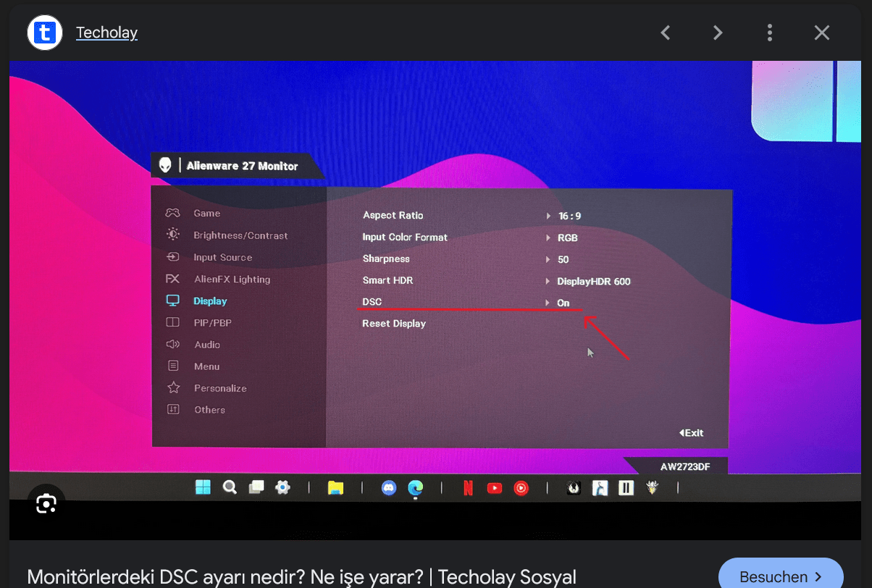Open Netflix from the taskbar
Screen dimensions: 872x588
coord(468,488)
